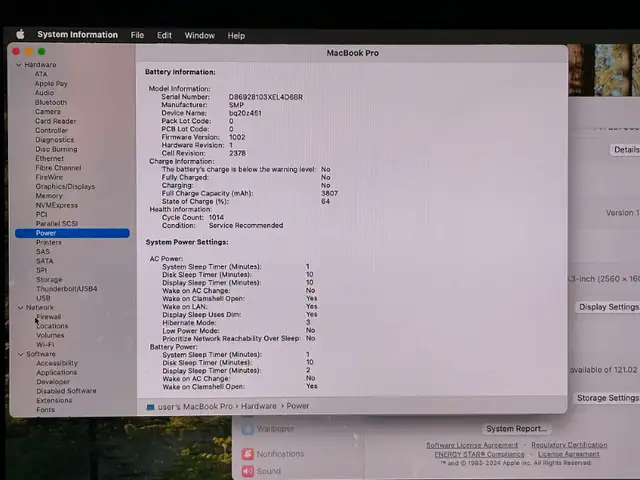Select Printers in the sidebar
This screenshot has width=640, height=480.
(x=49, y=242)
